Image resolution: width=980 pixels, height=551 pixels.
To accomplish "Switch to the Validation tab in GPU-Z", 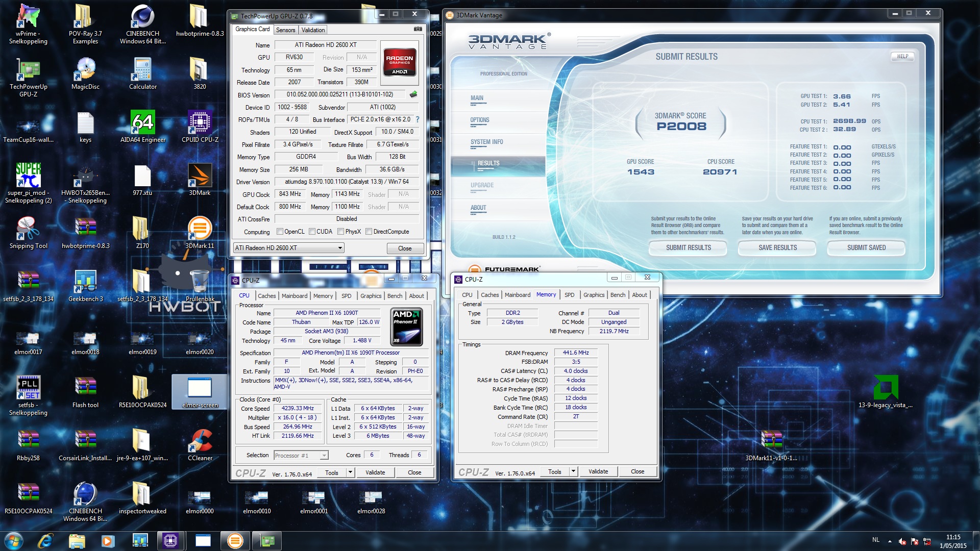I will [313, 30].
